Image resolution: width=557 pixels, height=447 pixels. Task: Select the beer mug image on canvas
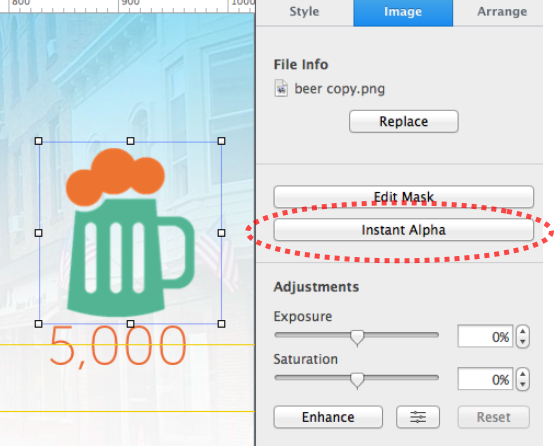pos(130,233)
